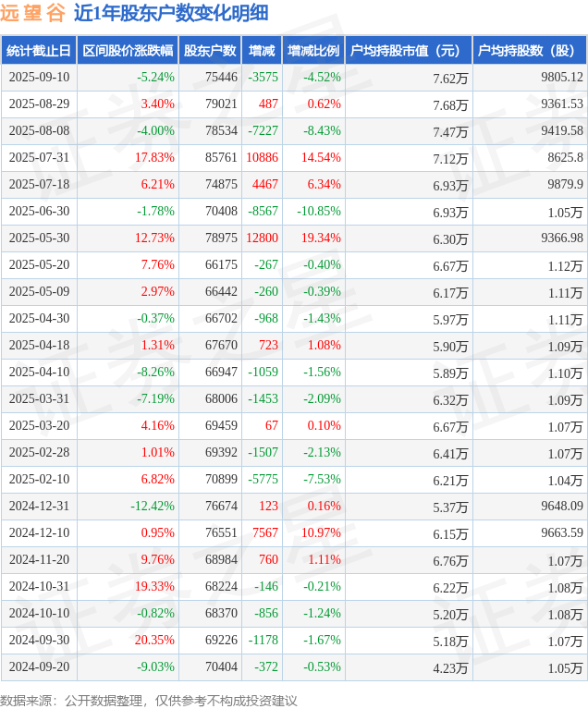Viewport: 588px width, 709px height.
Task: Select the 4.23万 average holding value
Action: pos(450,668)
